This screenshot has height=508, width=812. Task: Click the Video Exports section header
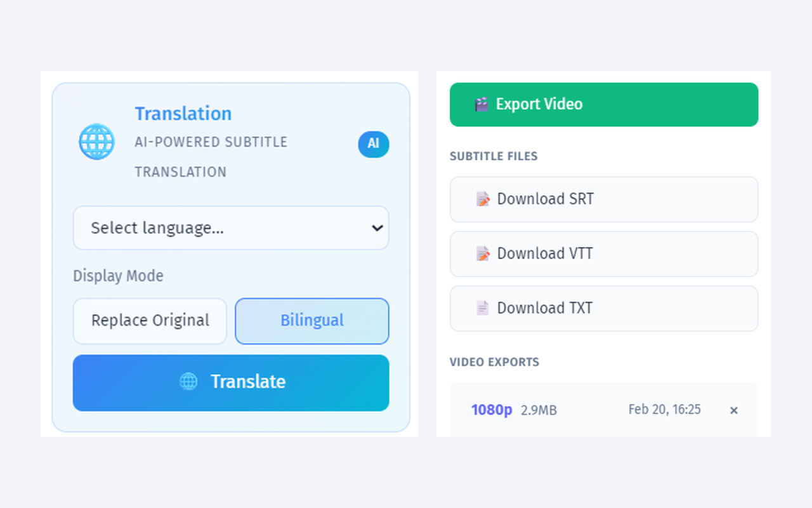point(494,362)
